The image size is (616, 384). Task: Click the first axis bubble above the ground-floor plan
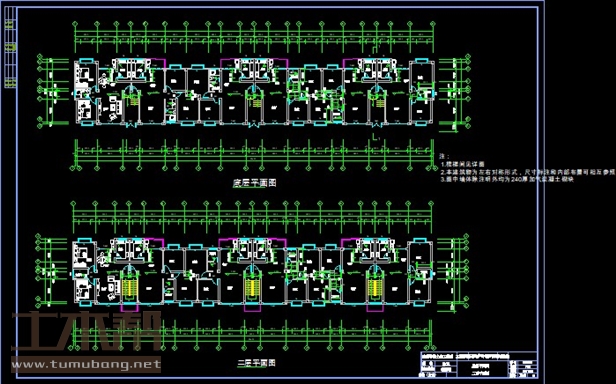[75, 24]
